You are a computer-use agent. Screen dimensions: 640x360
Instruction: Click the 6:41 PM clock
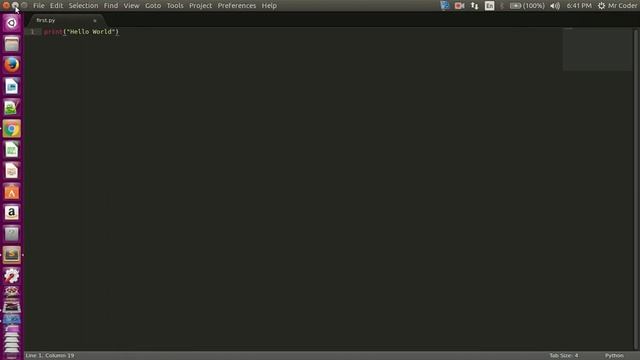(x=579, y=6)
